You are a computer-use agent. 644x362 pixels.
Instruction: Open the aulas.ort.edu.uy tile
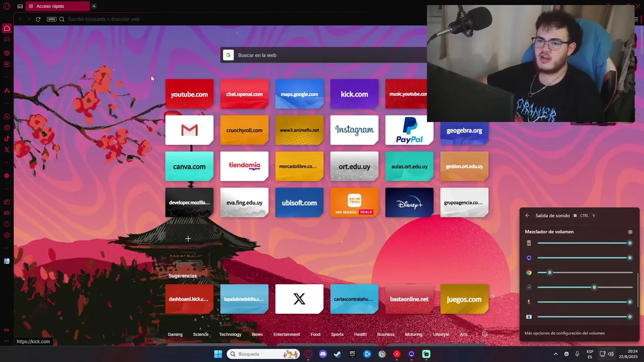click(x=409, y=166)
